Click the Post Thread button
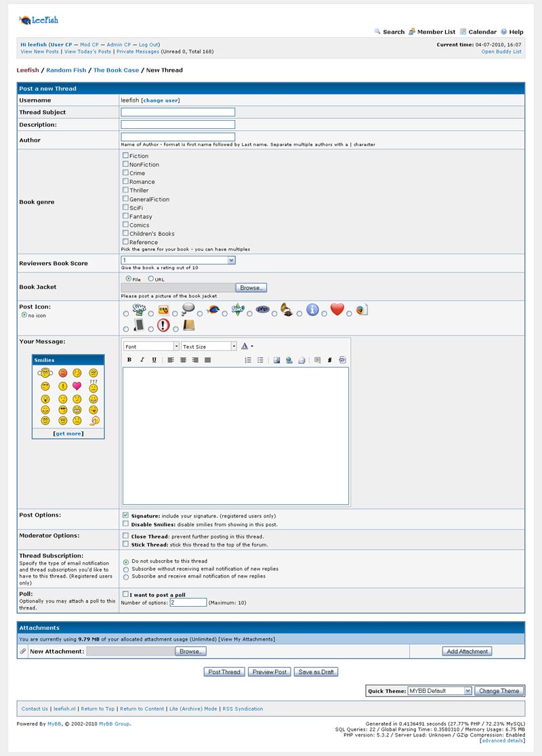 tap(224, 672)
